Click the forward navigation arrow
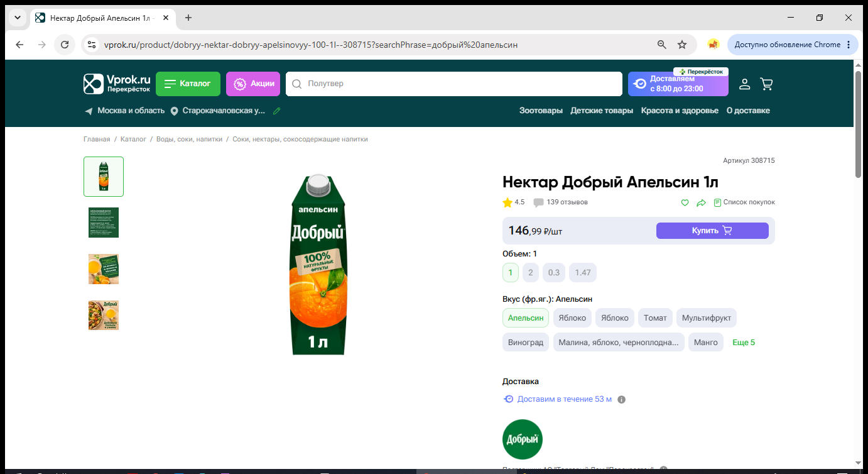868x474 pixels. (42, 45)
